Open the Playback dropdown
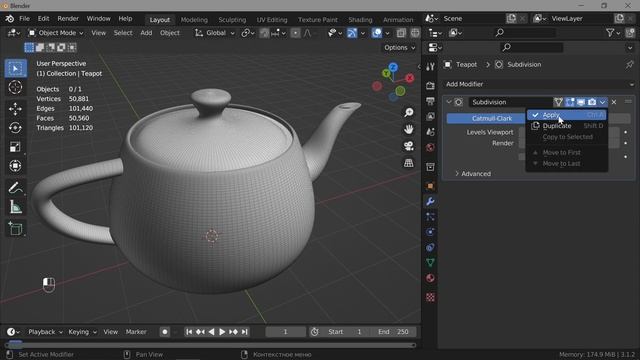Image resolution: width=640 pixels, height=360 pixels. pos(45,332)
